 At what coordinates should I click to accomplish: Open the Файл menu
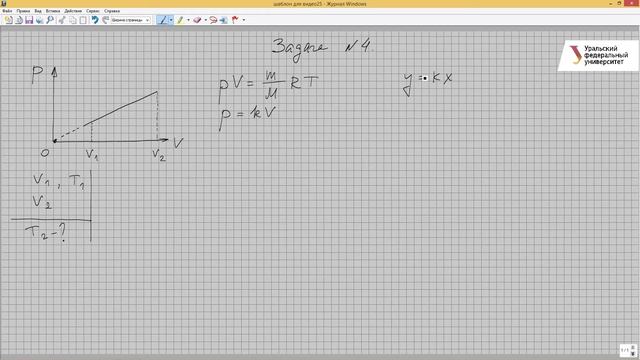point(7,11)
